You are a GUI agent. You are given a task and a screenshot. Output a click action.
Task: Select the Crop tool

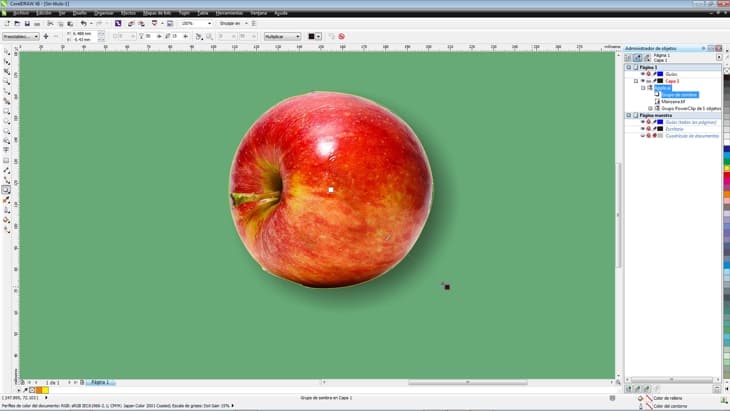(x=7, y=71)
